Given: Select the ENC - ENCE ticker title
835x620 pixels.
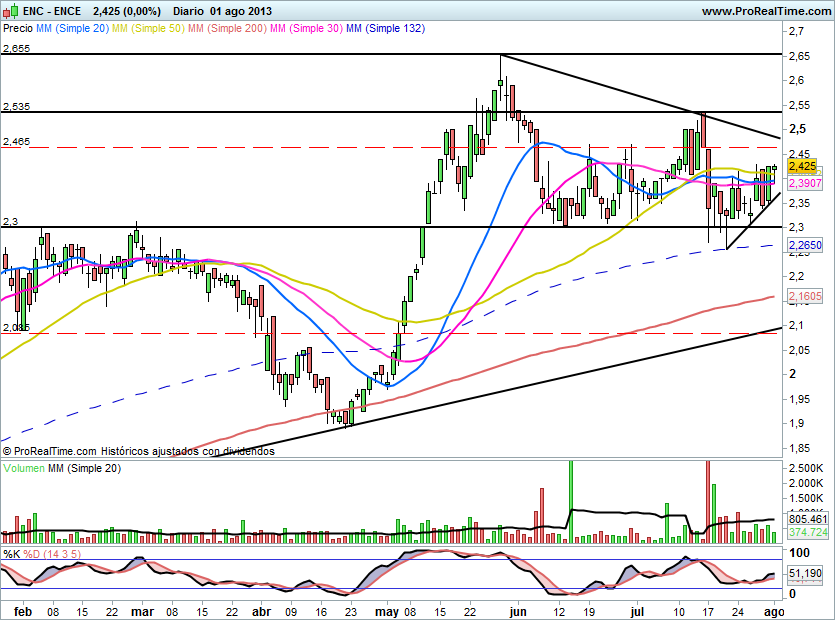Looking at the screenshot, I should click(x=52, y=11).
